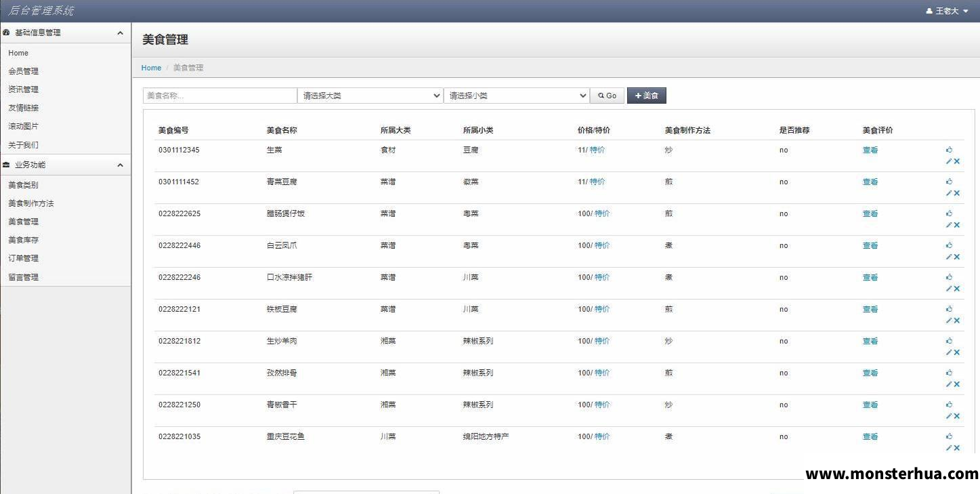
Task: Click the 绵阳地方特产 subcategory cell
Action: click(486, 436)
